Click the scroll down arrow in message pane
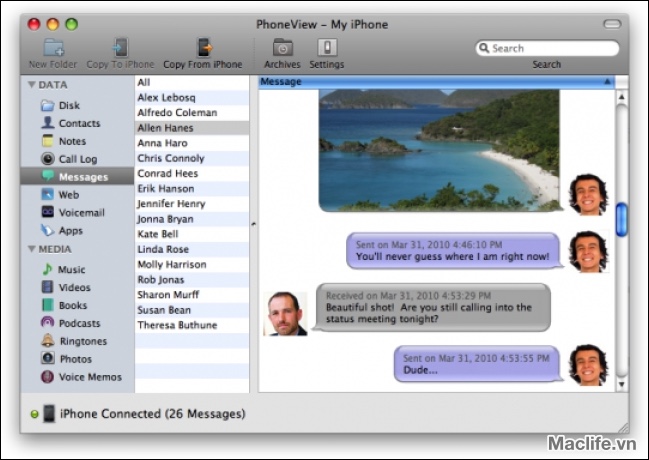The width and height of the screenshot is (649, 460). pyautogui.click(x=621, y=384)
